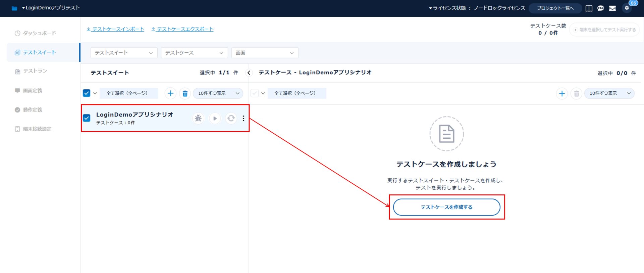Open the three-dot menu for LoginDemoアプリシナリオ
The width and height of the screenshot is (644, 273).
pyautogui.click(x=244, y=118)
